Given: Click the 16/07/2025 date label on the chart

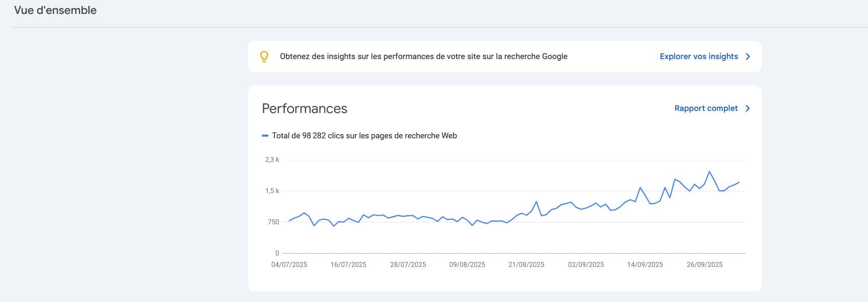Looking at the screenshot, I should tap(348, 265).
